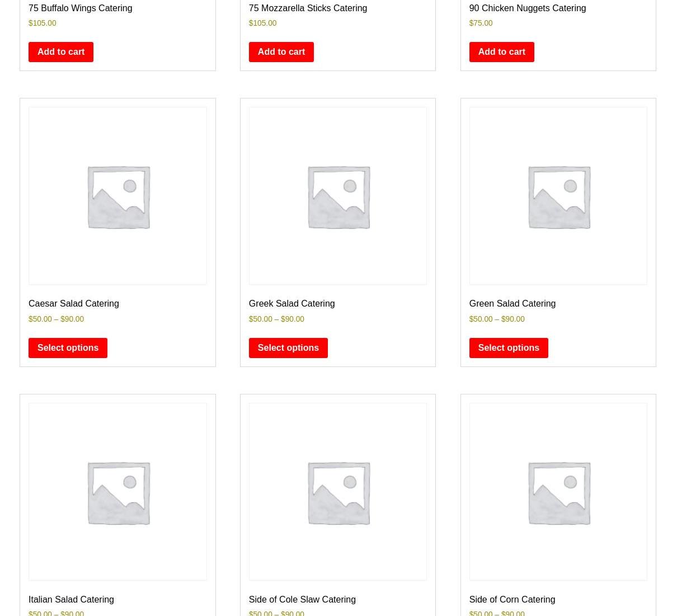Open the Green Salad Catering title link

(512, 304)
